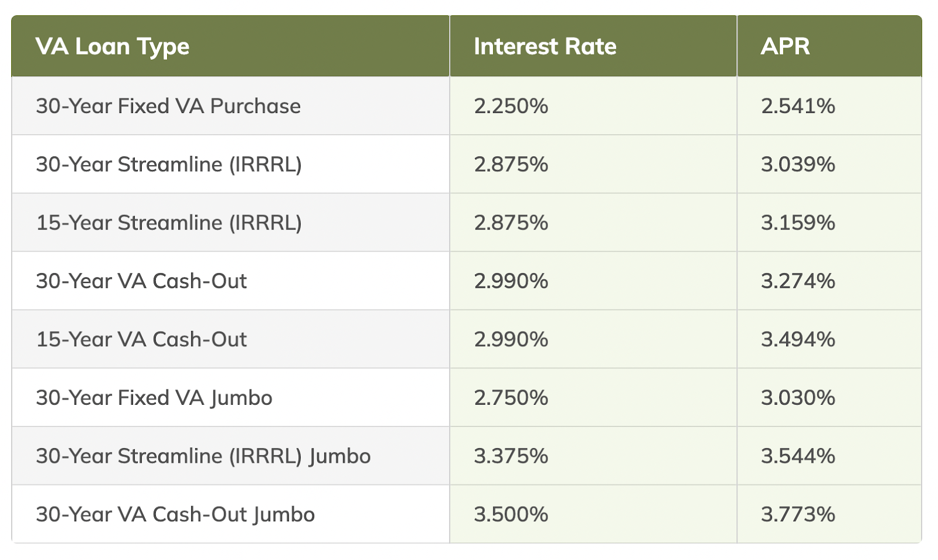
Task: Select the 3.773% APR value
Action: tap(798, 514)
